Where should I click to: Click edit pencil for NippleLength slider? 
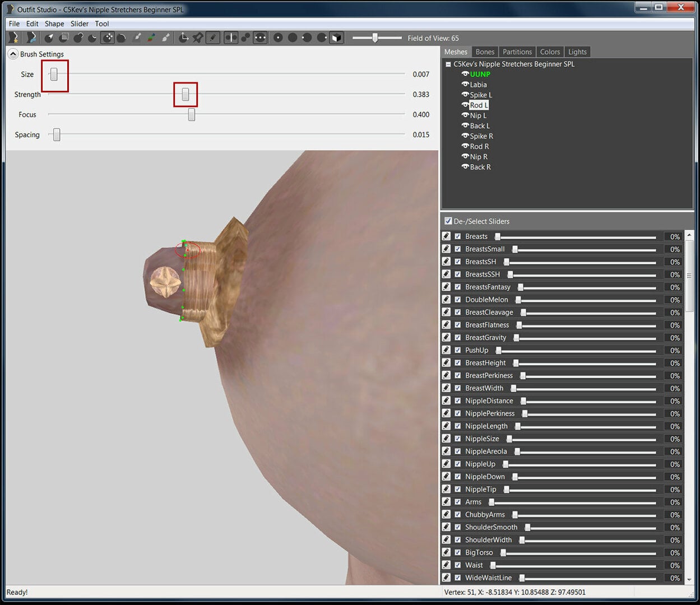click(446, 426)
